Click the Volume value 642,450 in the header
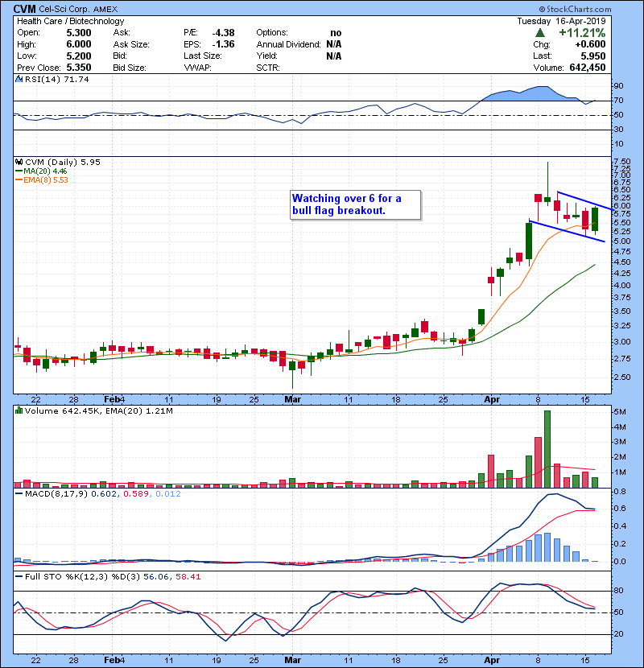The height and width of the screenshot is (668, 644). (588, 68)
